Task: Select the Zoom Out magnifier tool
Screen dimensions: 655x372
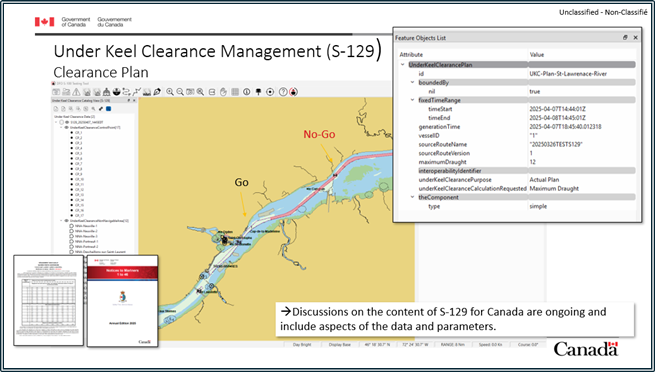Action: pyautogui.click(x=180, y=92)
